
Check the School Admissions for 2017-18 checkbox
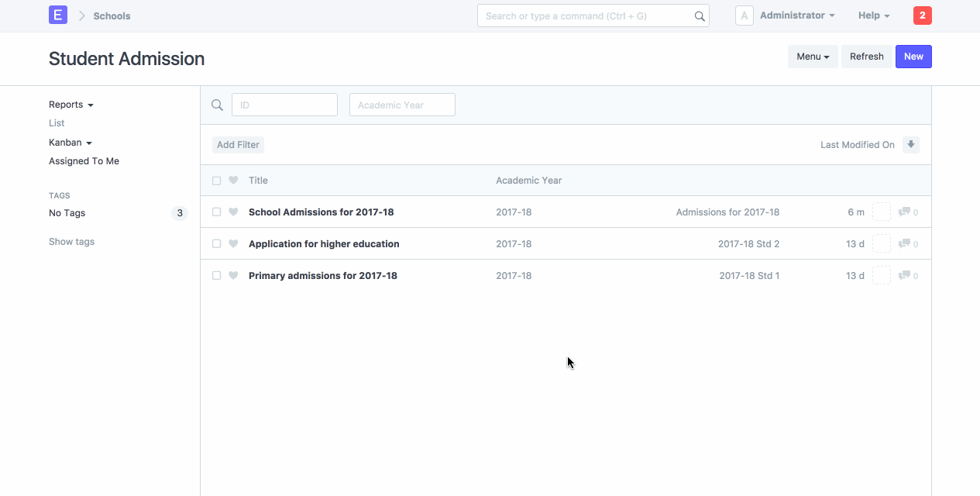[217, 212]
